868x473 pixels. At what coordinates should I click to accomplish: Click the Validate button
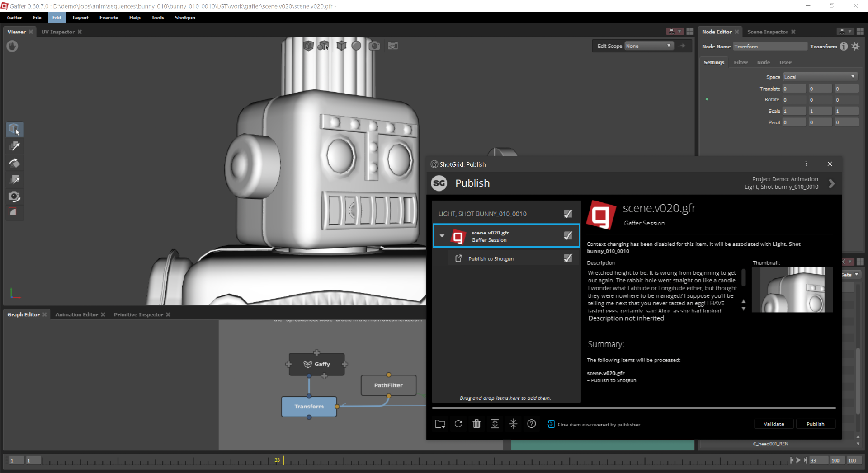[x=774, y=424]
